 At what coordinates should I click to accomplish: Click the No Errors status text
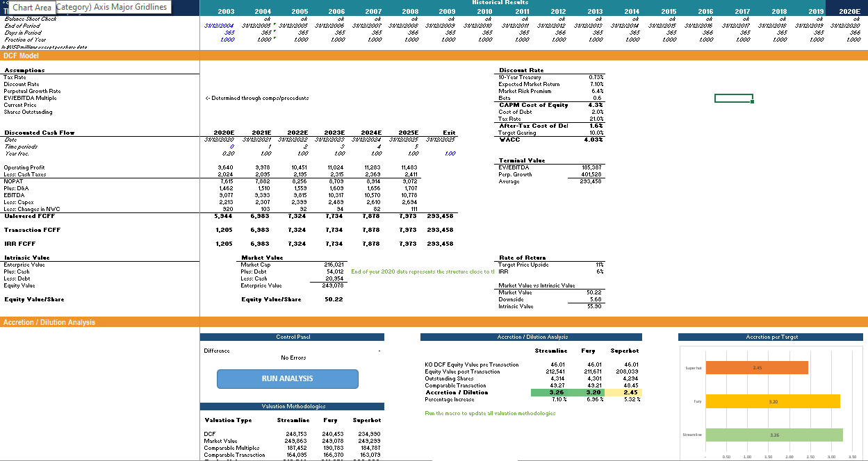[293, 358]
